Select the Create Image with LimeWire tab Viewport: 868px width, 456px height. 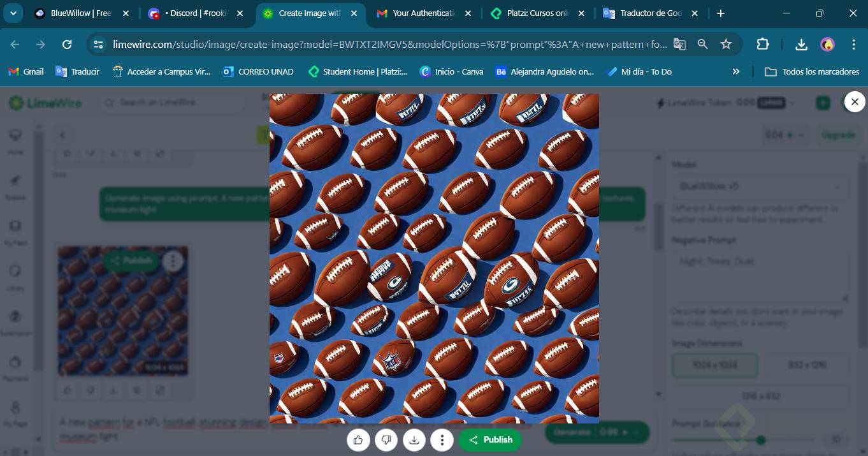coord(310,13)
